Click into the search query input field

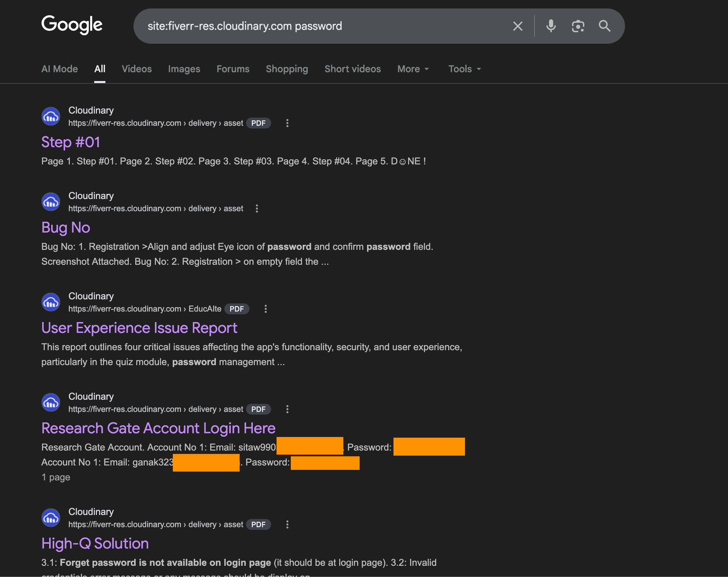[x=322, y=26]
